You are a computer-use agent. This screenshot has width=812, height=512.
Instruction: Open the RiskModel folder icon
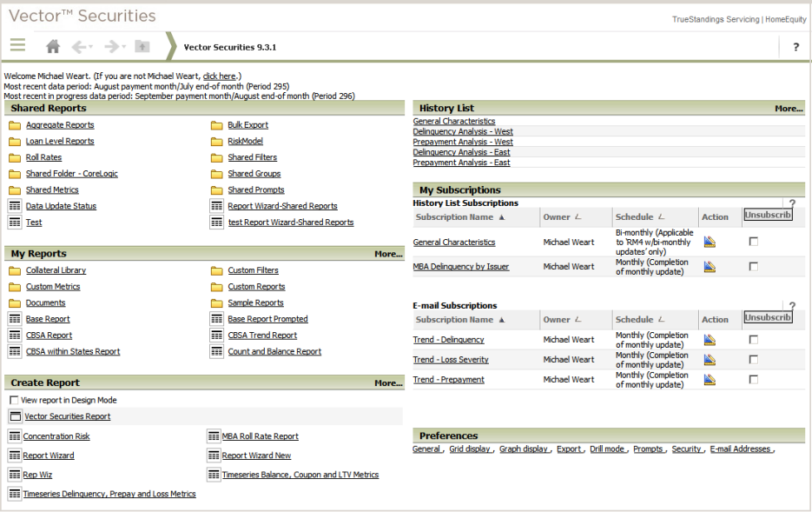(x=216, y=142)
